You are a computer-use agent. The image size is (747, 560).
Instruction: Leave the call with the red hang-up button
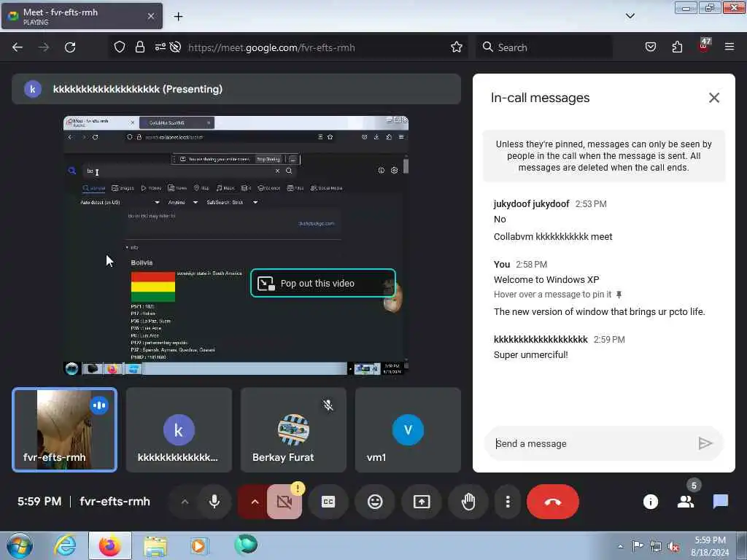pos(553,502)
